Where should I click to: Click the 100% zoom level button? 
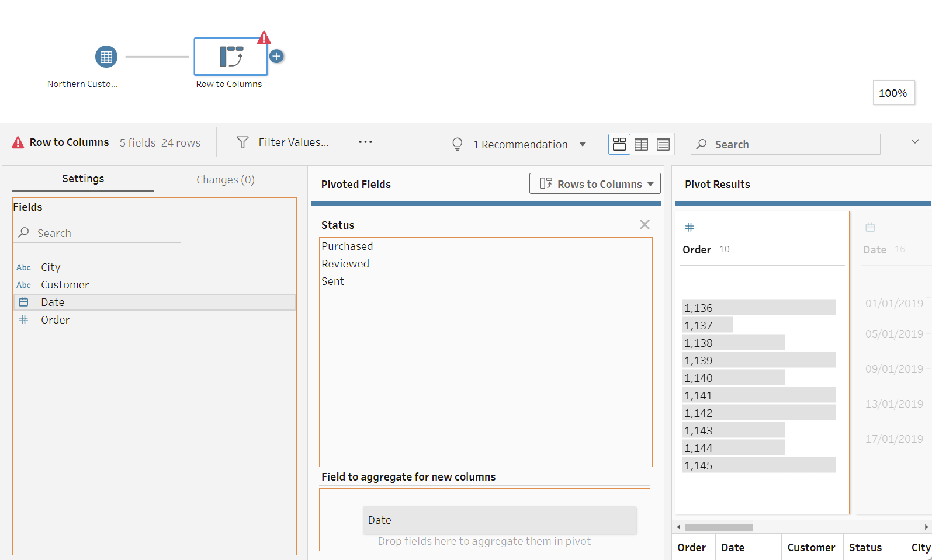point(893,93)
